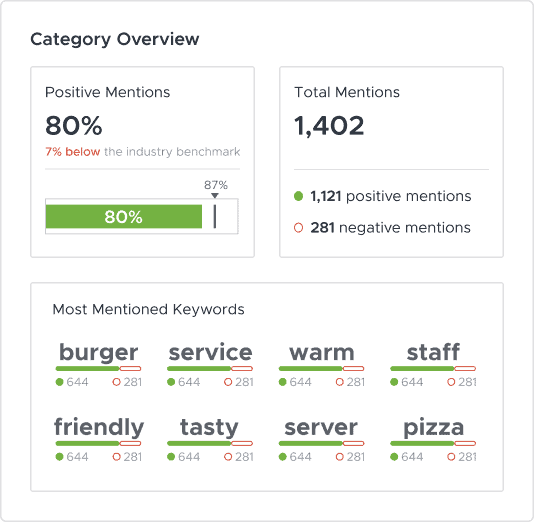Click the green dot beside 1,121 positive mentions
The width and height of the screenshot is (535, 523).
click(x=299, y=196)
